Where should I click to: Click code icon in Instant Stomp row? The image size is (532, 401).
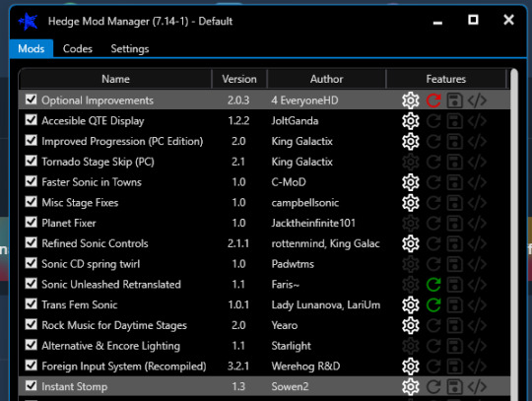pyautogui.click(x=477, y=387)
